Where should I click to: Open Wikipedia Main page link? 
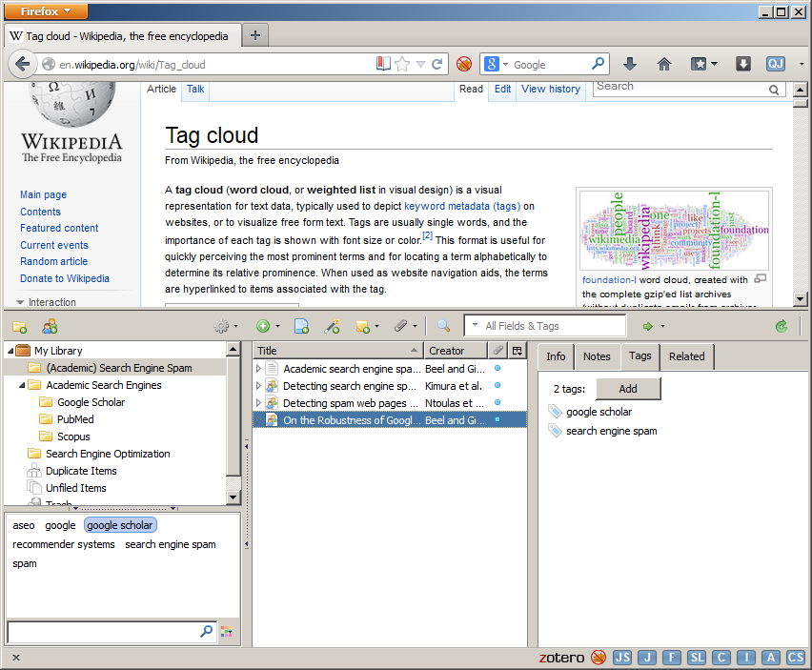click(x=44, y=194)
